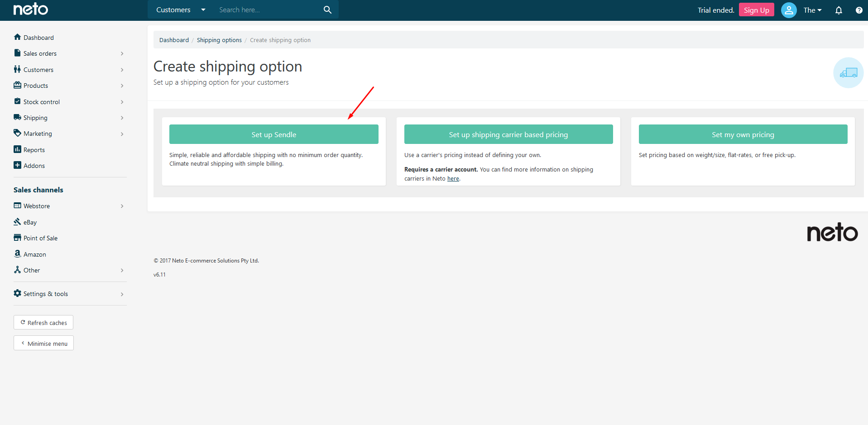Click the search magnifier icon

tap(327, 10)
